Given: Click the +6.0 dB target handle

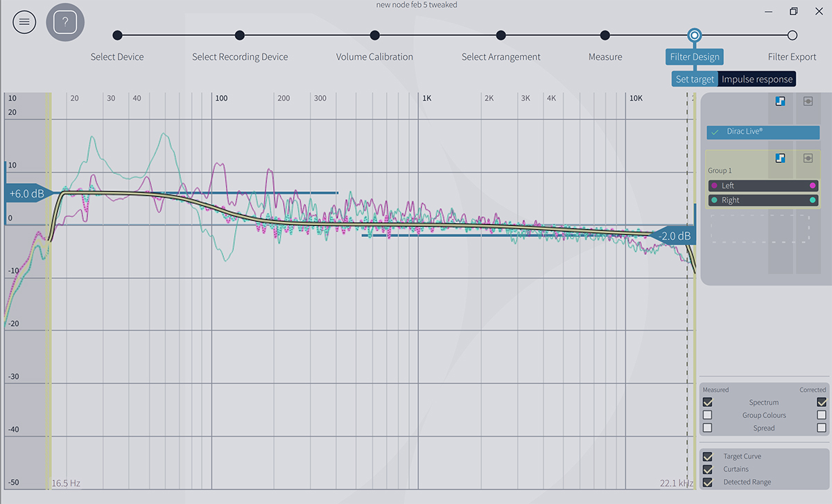Looking at the screenshot, I should pyautogui.click(x=27, y=194).
